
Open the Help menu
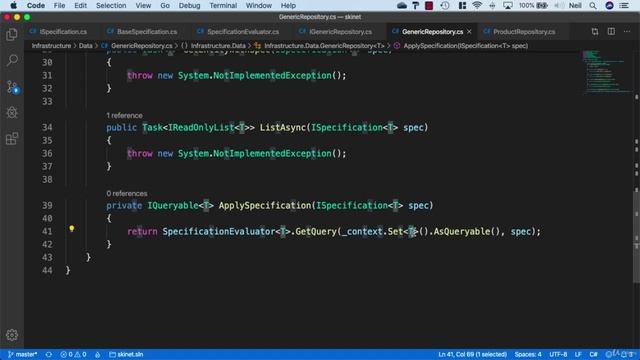(288, 5)
